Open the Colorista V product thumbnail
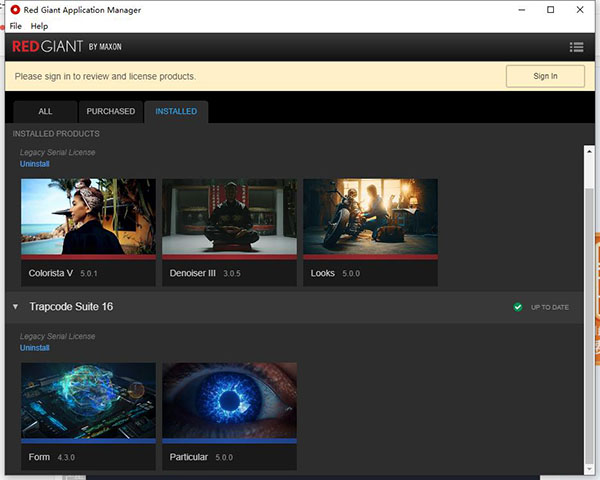Image resolution: width=600 pixels, height=480 pixels. point(88,217)
